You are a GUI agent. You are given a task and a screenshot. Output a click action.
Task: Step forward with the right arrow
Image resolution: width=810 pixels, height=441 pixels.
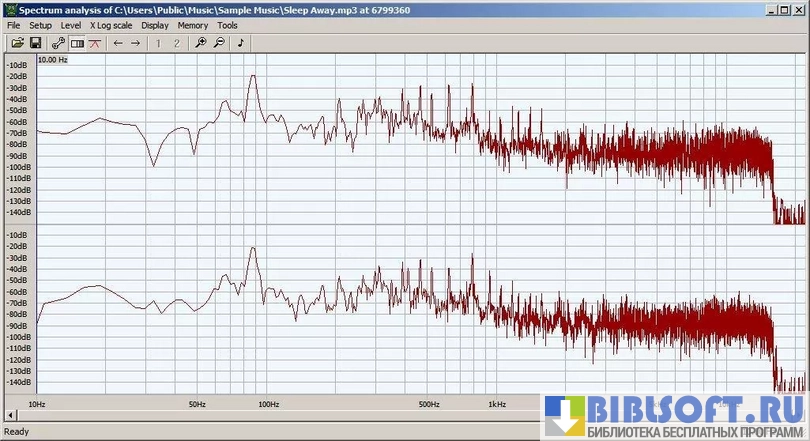coord(136,43)
